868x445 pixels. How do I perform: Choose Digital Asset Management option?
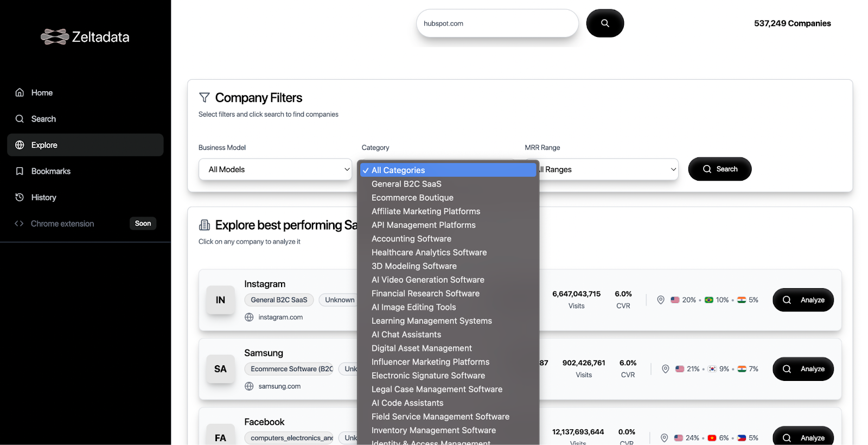(448, 348)
